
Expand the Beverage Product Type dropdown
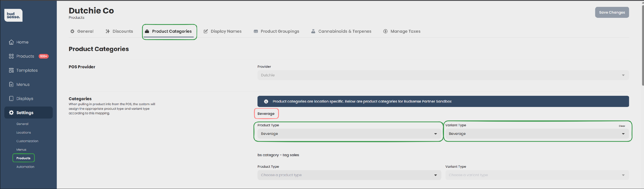pos(349,134)
